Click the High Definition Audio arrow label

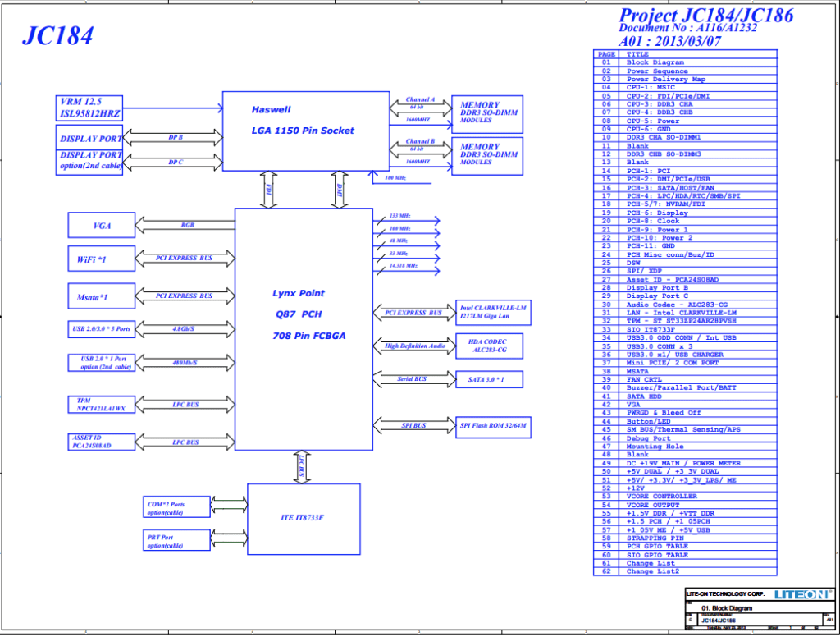coord(414,346)
